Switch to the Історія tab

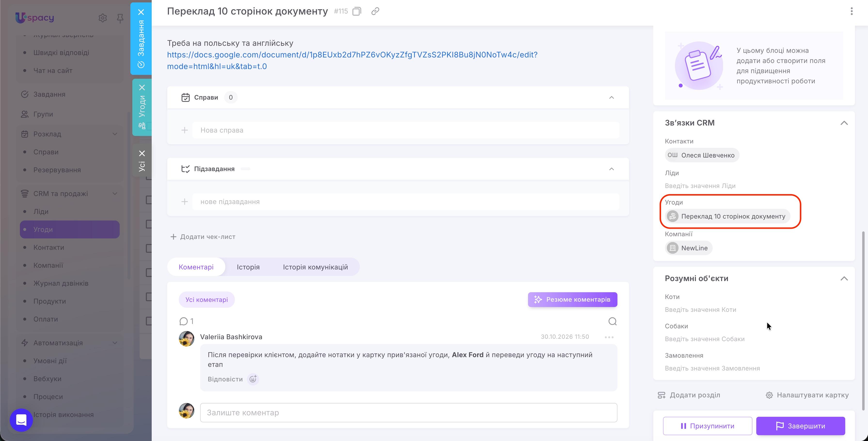pyautogui.click(x=248, y=267)
